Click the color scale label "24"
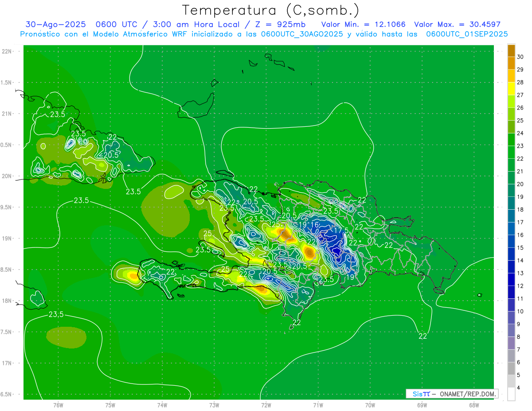532x411 pixels. point(520,133)
